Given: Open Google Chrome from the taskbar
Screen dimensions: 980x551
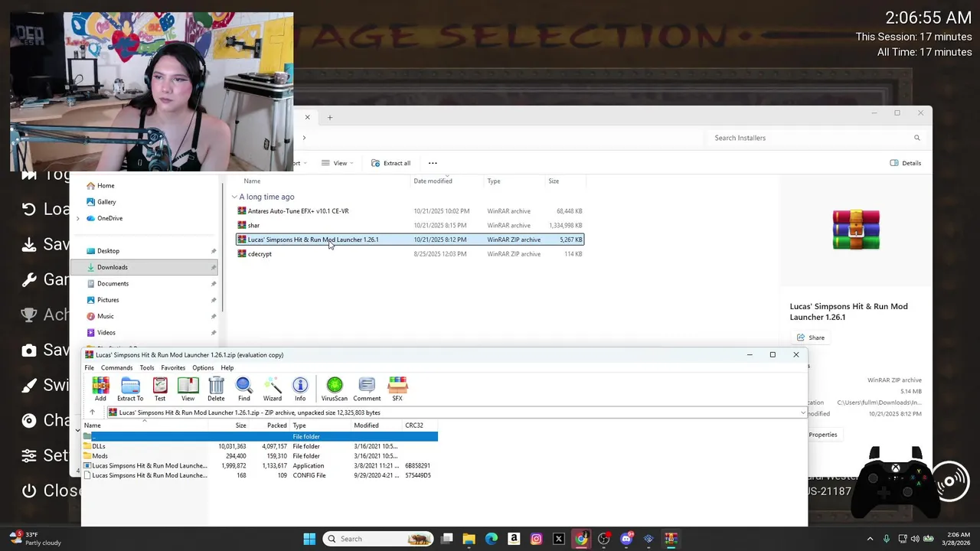Looking at the screenshot, I should tap(581, 539).
